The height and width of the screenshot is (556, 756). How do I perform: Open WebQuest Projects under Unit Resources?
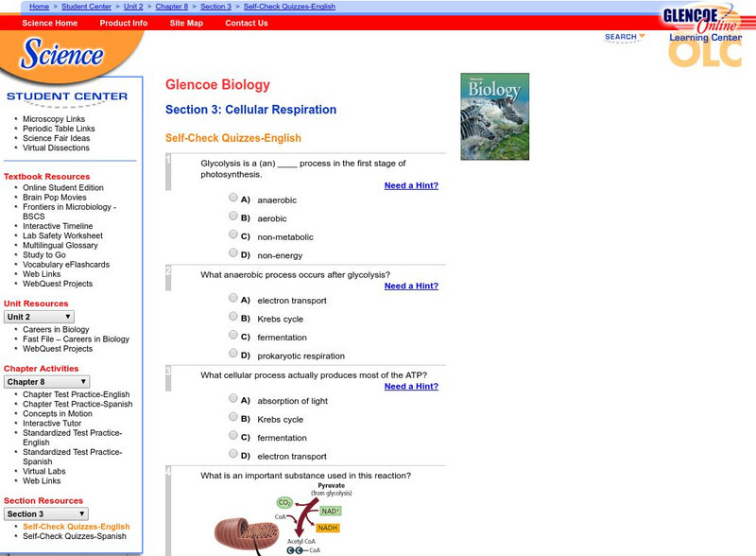pyautogui.click(x=58, y=349)
